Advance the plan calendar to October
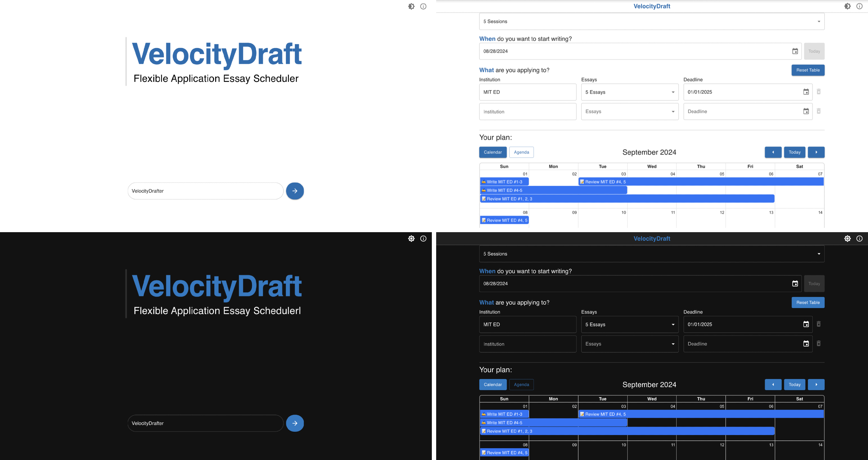 tap(816, 152)
